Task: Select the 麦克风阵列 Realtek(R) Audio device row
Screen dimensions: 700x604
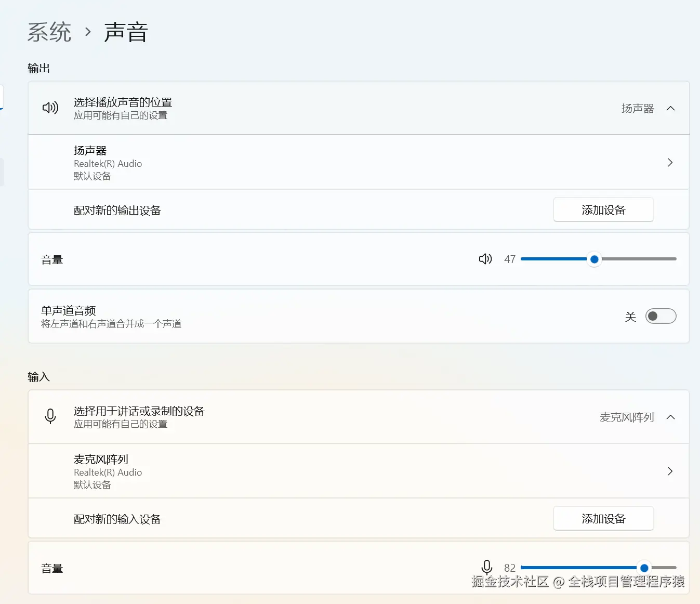Action: pyautogui.click(x=312, y=471)
